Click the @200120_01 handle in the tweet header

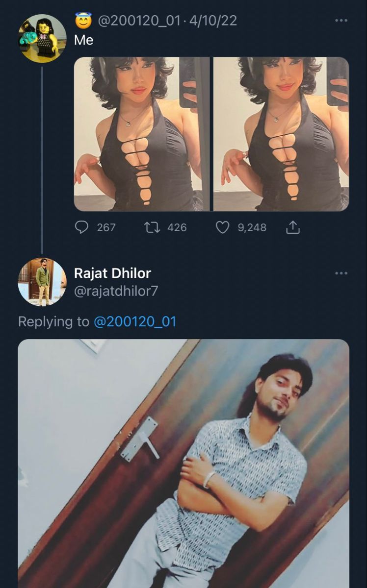coord(140,21)
